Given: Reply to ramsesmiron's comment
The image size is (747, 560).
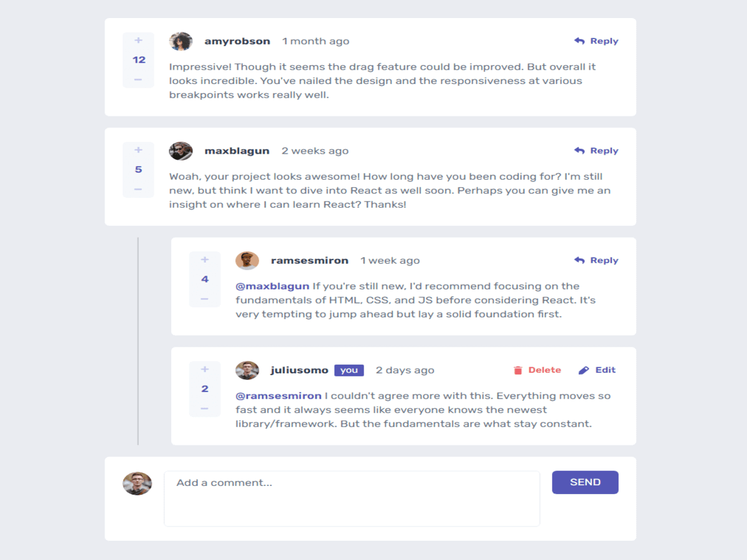Looking at the screenshot, I should [x=596, y=260].
